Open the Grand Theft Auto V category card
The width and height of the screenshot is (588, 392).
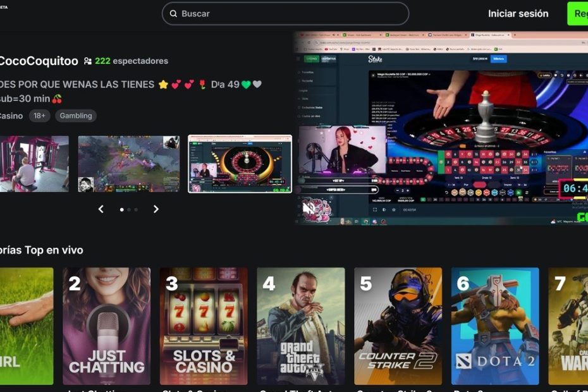301,326
